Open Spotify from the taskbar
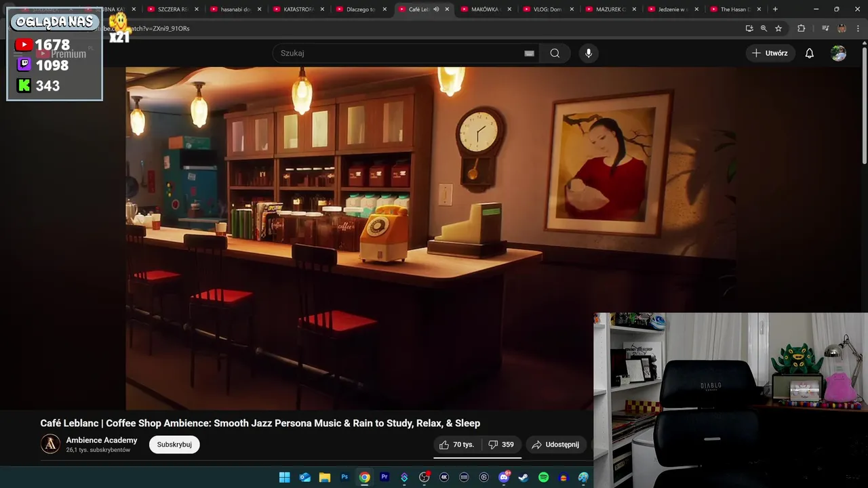This screenshot has height=488, width=868. tap(543, 477)
